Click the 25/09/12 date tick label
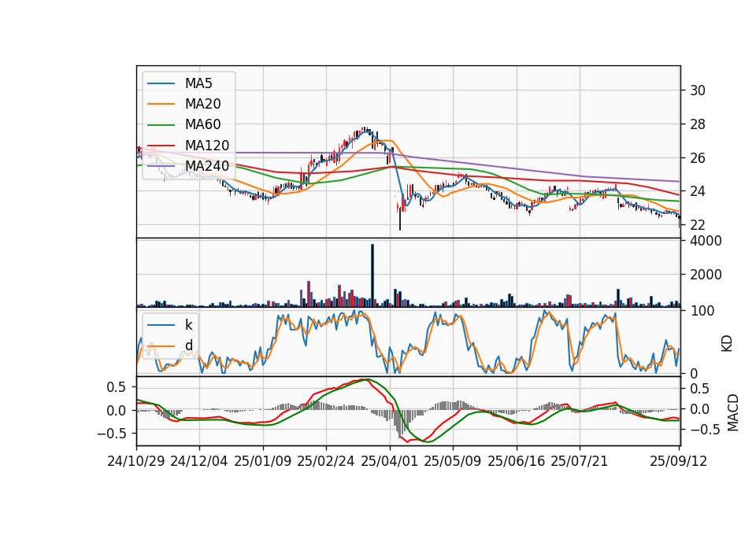 coord(679,461)
